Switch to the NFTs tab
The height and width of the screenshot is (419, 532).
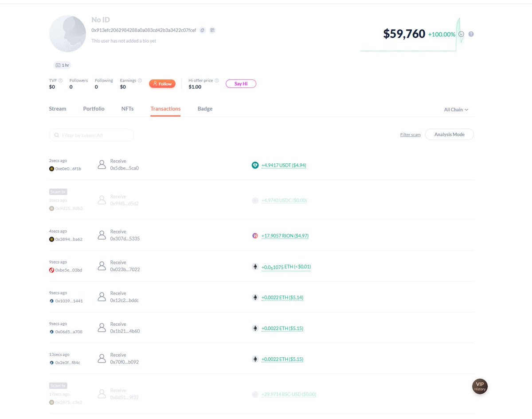(x=127, y=109)
